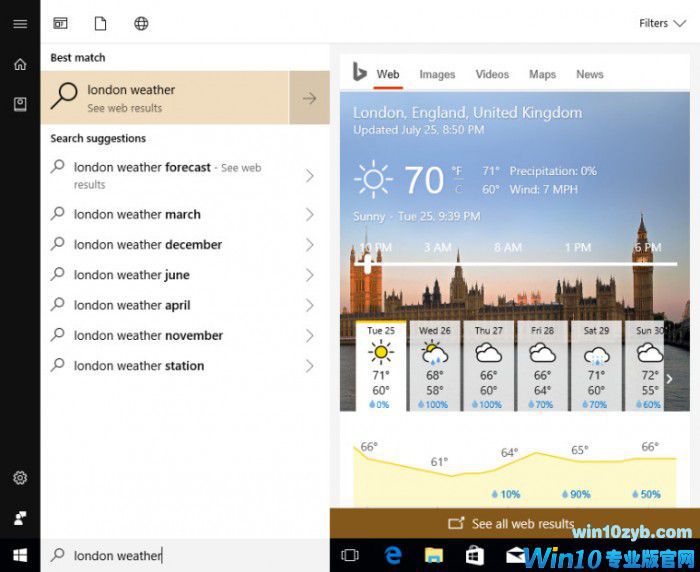Viewport: 700px width, 572px height.
Task: Switch to the Maps tab
Action: point(542,74)
